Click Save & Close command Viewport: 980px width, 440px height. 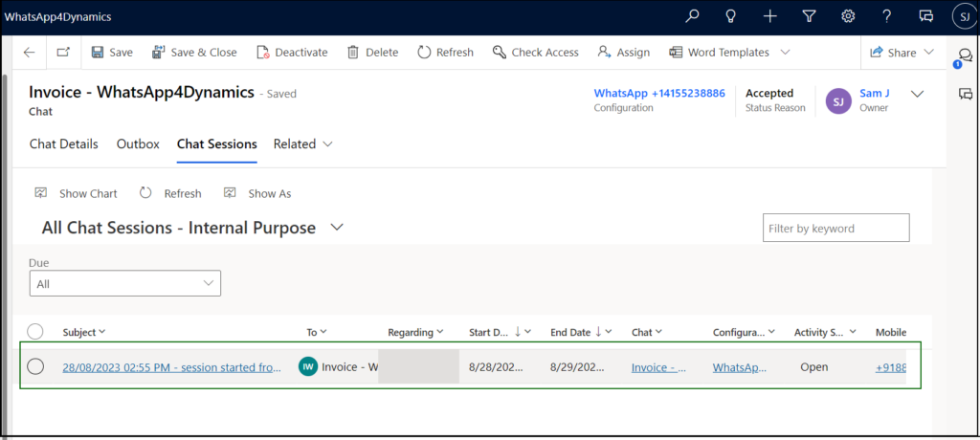point(194,53)
